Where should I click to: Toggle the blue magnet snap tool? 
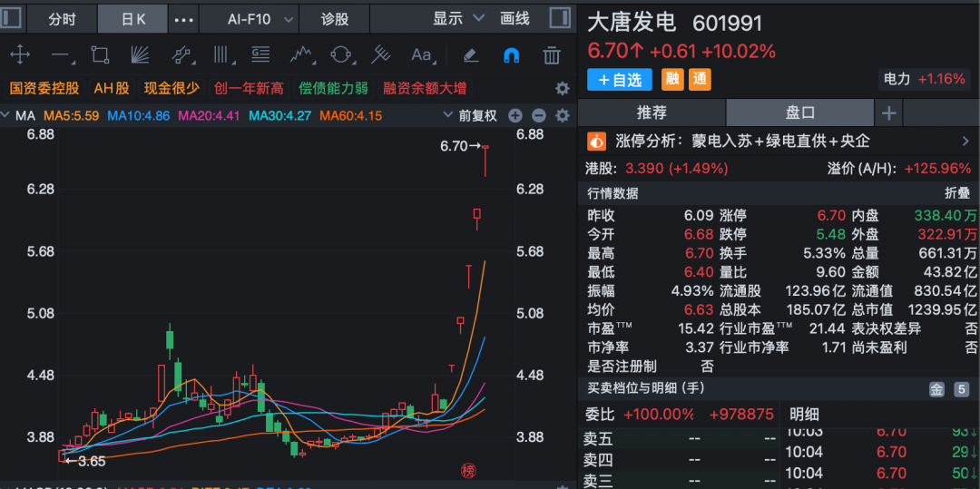(x=511, y=55)
